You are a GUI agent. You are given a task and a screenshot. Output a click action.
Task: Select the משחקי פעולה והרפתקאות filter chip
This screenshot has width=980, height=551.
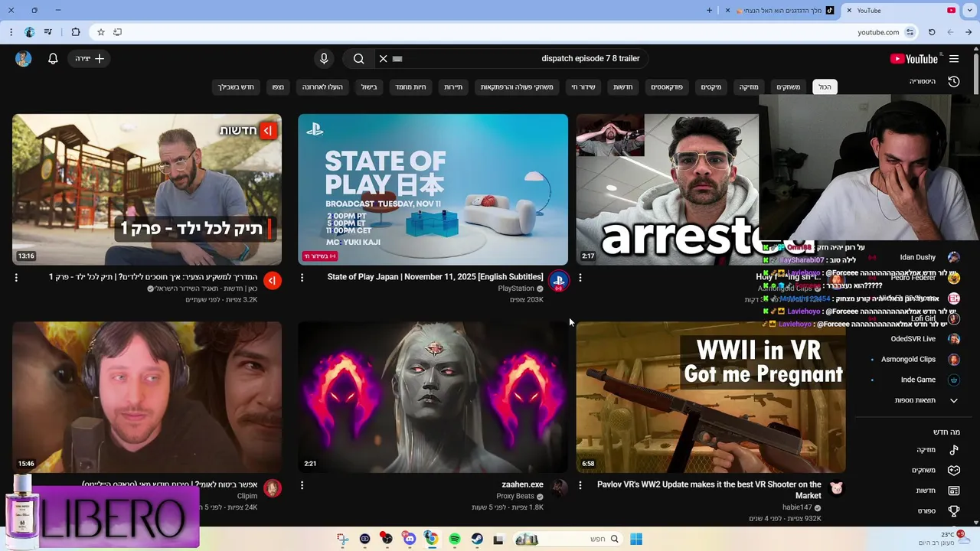(x=517, y=87)
